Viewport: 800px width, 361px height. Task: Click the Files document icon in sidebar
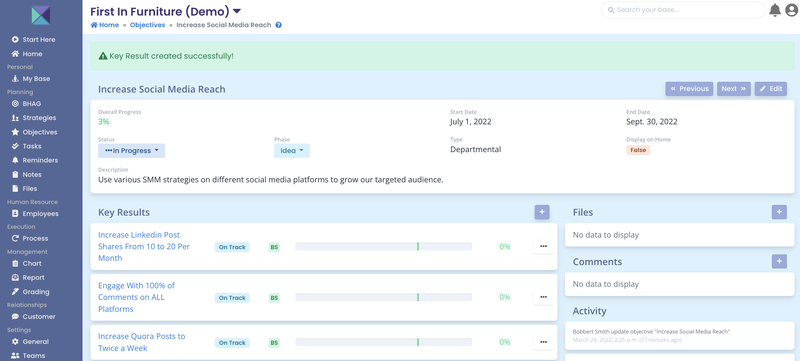tap(15, 189)
